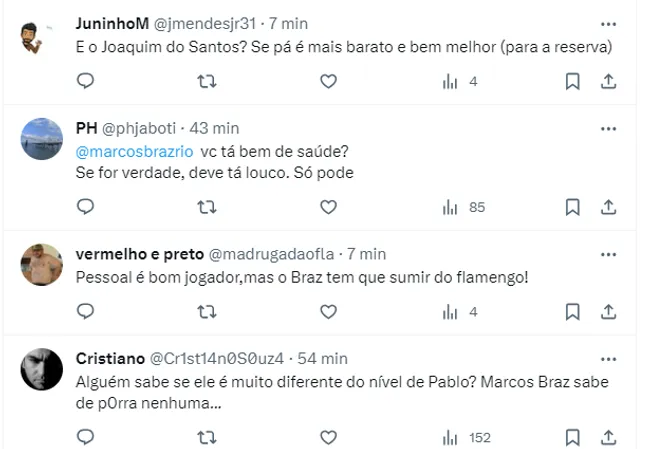Click Cristiano's avatar image

[42, 369]
